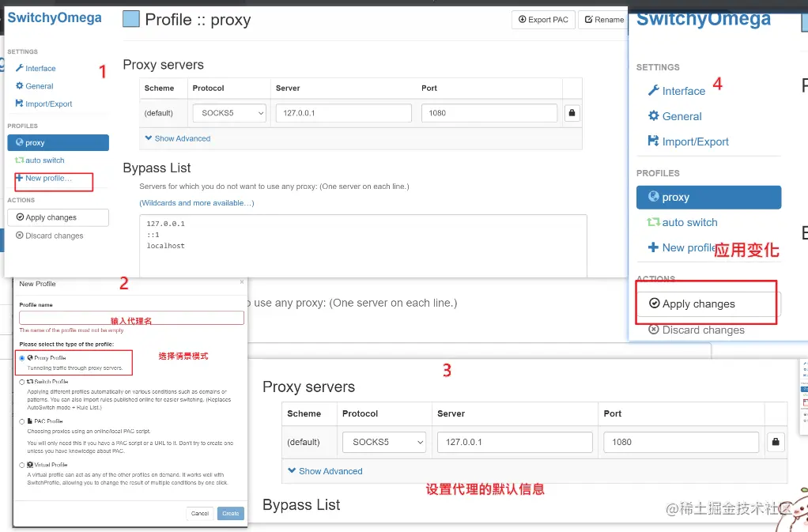Click the SwitchyOmega logo in the main window

pyautogui.click(x=55, y=18)
